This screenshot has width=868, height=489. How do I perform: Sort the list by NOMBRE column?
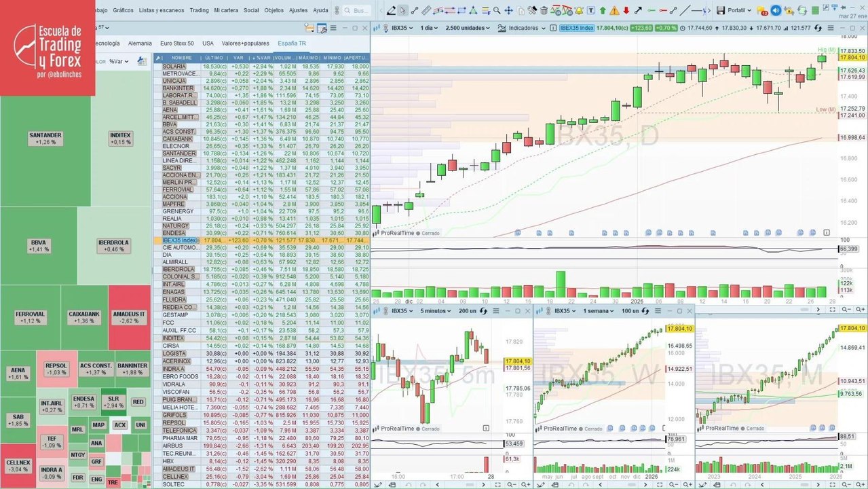point(181,58)
